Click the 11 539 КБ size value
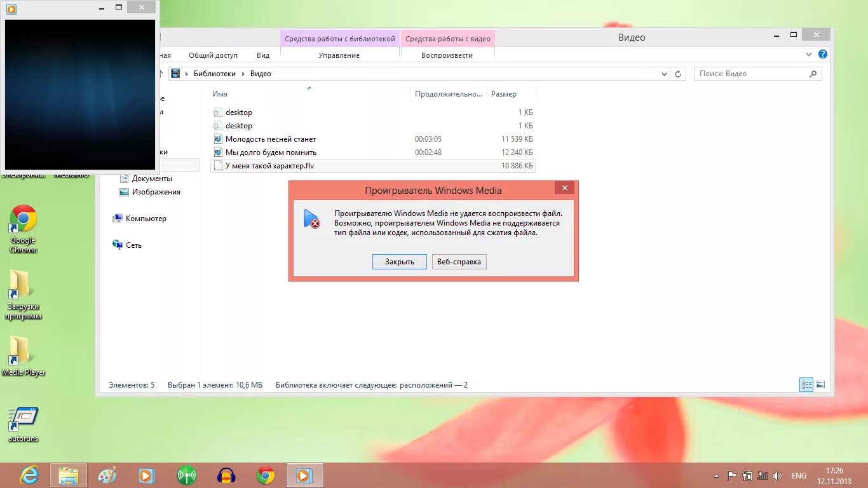 pyautogui.click(x=517, y=139)
